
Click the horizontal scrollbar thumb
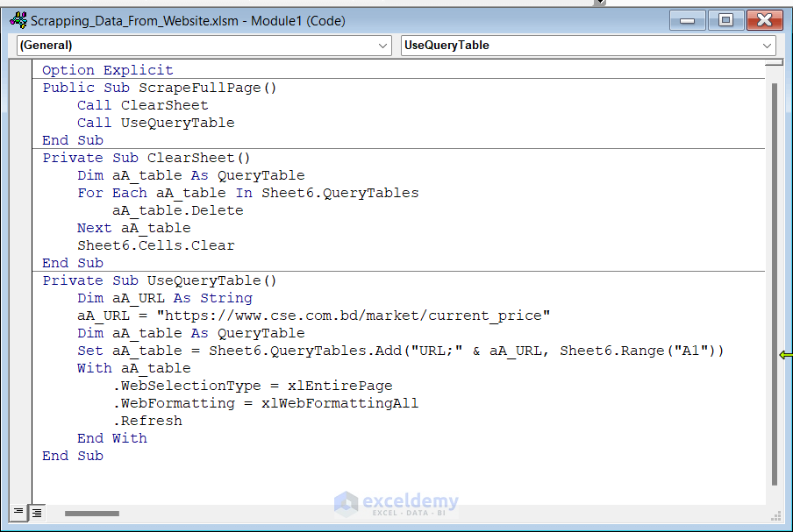pyautogui.click(x=91, y=514)
